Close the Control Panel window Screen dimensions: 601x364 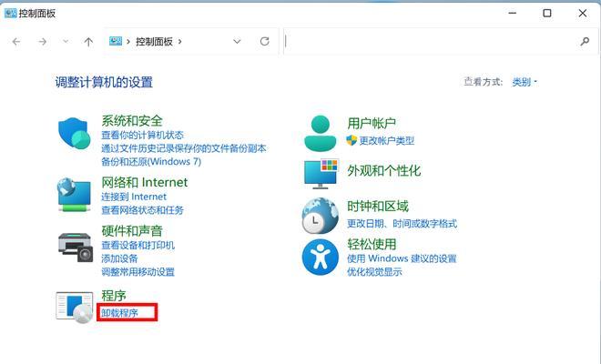583,13
